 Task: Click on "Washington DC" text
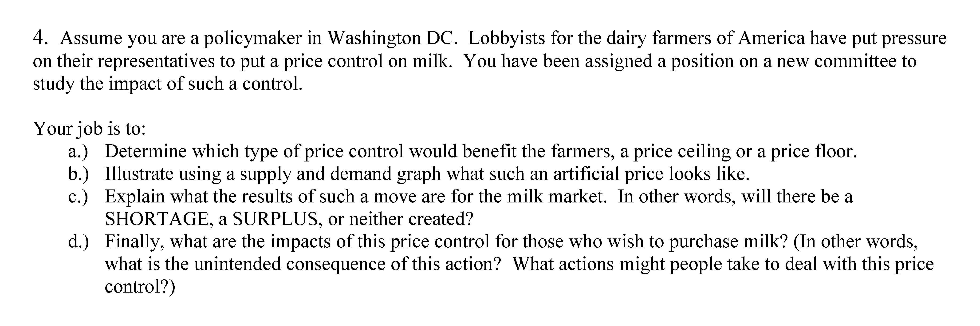(391, 39)
